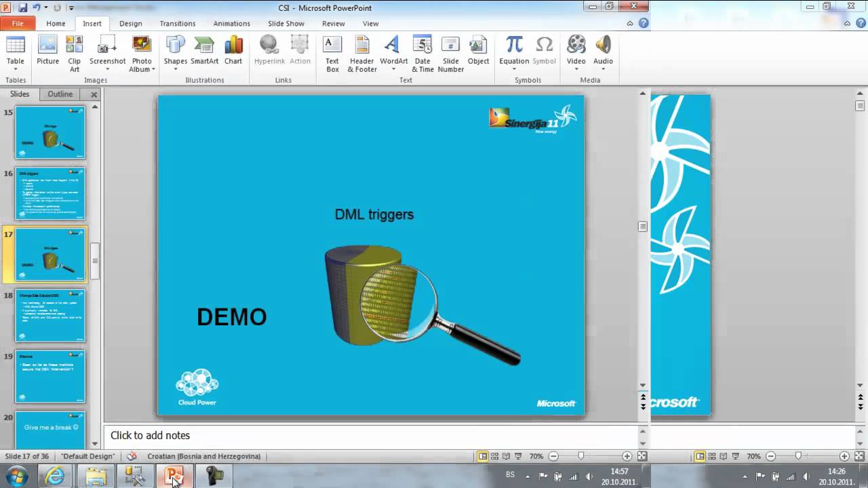This screenshot has width=868, height=488.
Task: Click the PowerPoint taskbar button
Action: click(174, 476)
